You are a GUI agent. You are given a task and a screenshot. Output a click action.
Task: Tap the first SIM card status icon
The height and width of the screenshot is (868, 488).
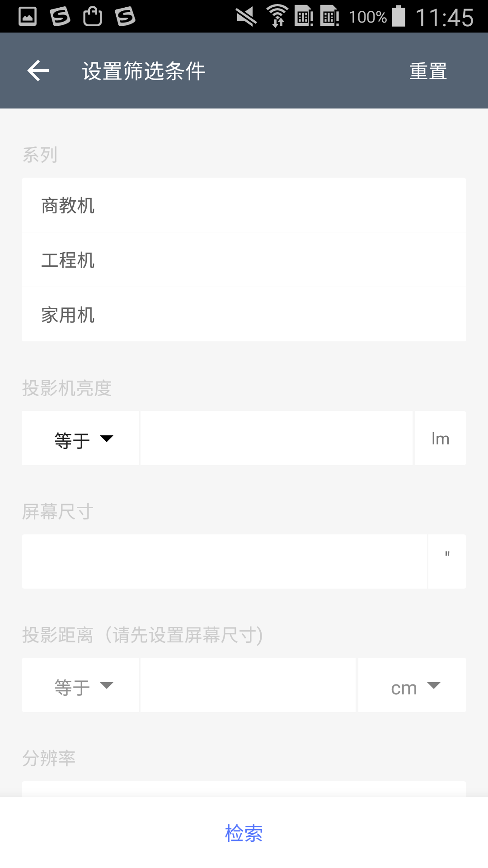304,17
